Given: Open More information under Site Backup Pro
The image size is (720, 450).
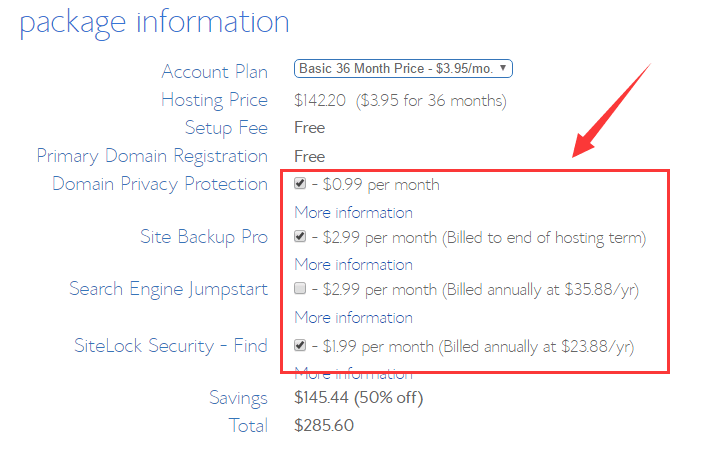Looking at the screenshot, I should [x=353, y=264].
